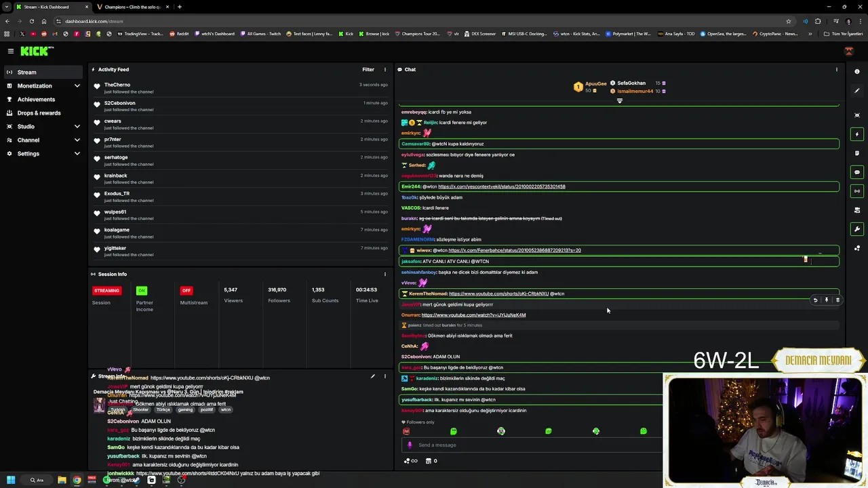Open Stream Info options menu
The height and width of the screenshot is (488, 868).
click(x=384, y=376)
